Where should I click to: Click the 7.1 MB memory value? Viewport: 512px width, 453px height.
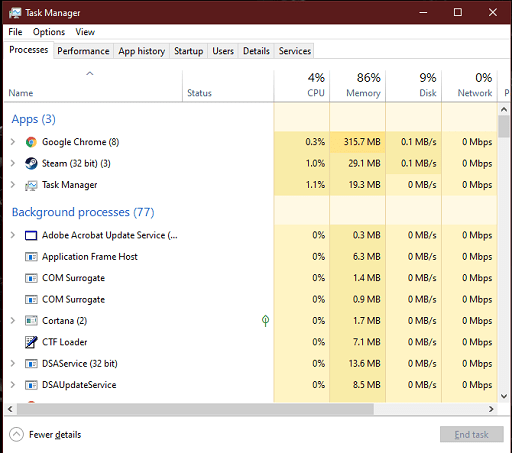367,342
